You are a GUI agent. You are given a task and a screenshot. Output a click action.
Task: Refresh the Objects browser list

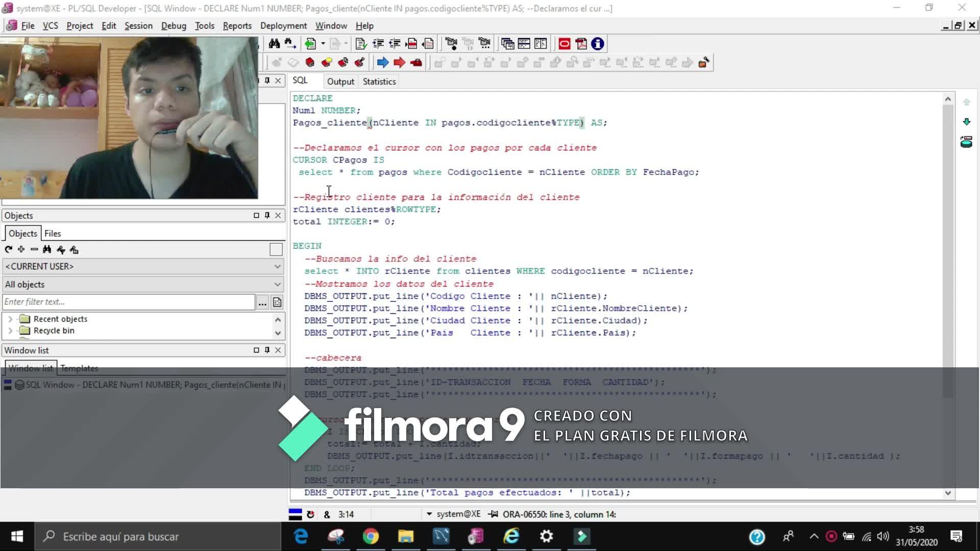pos(8,249)
